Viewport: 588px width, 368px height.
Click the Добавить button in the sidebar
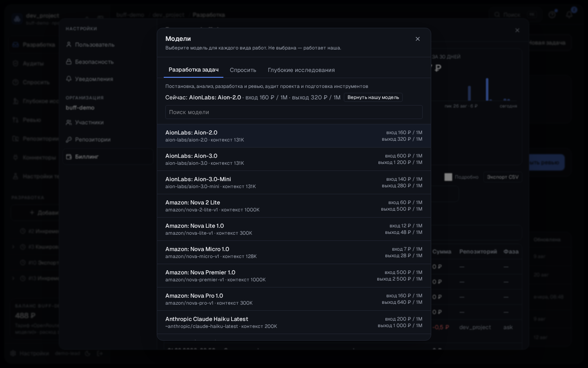click(45, 213)
